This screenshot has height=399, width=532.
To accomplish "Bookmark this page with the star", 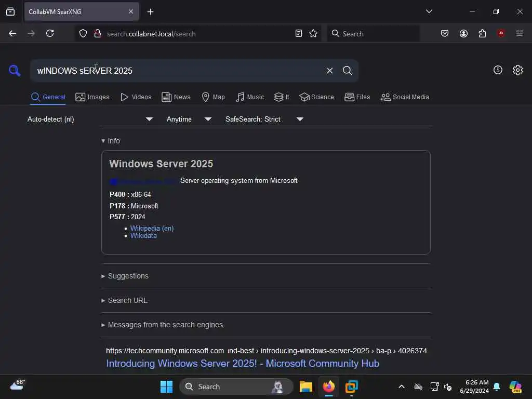I will pos(313,34).
